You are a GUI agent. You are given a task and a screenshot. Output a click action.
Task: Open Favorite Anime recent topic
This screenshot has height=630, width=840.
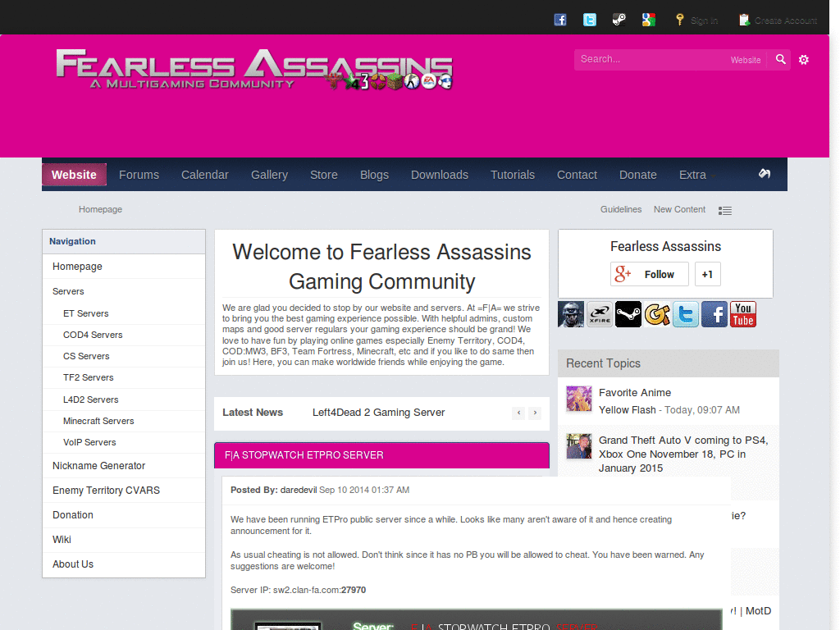(x=635, y=393)
